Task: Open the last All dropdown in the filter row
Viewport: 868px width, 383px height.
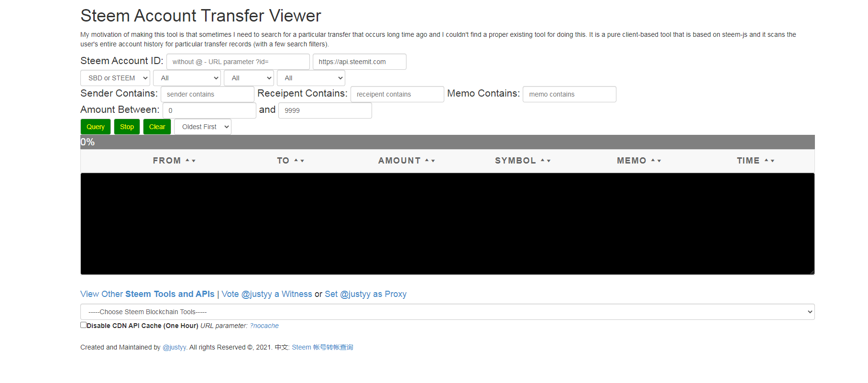Action: coord(311,78)
